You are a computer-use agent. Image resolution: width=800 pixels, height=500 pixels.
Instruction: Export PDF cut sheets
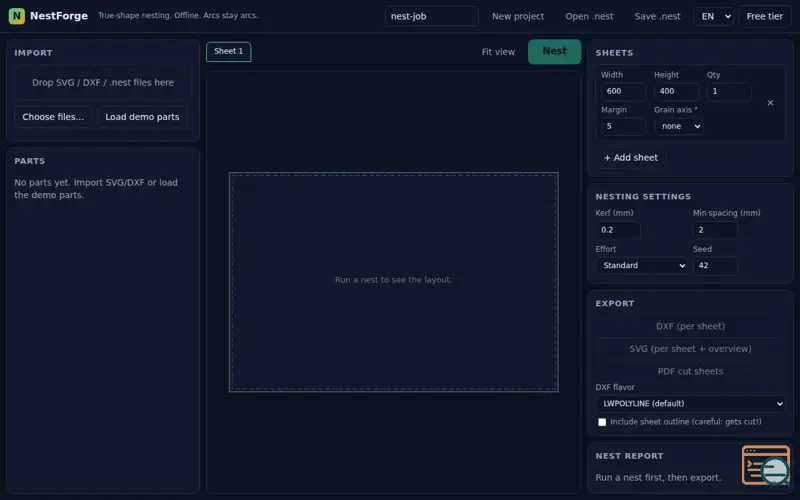(690, 371)
